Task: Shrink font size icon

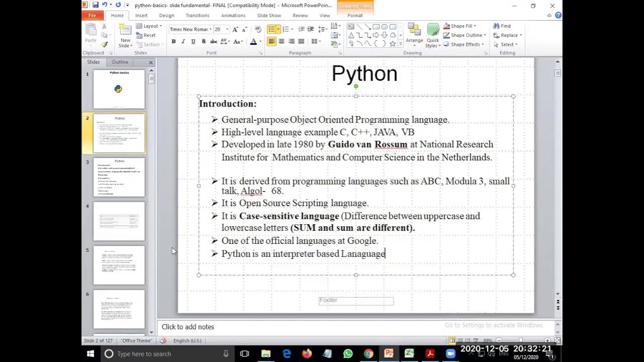Action: 244,29
